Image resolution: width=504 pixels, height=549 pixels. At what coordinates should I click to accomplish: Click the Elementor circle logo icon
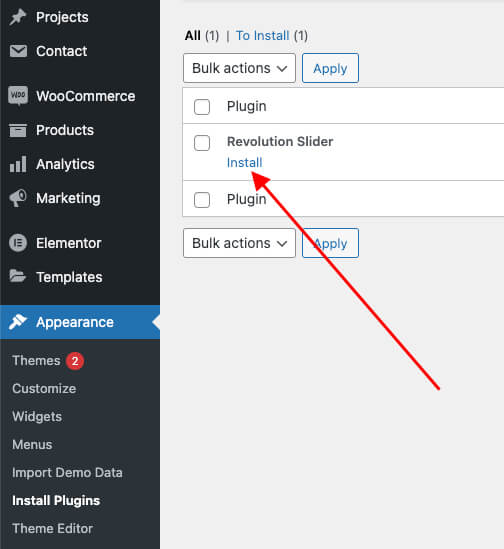point(18,243)
